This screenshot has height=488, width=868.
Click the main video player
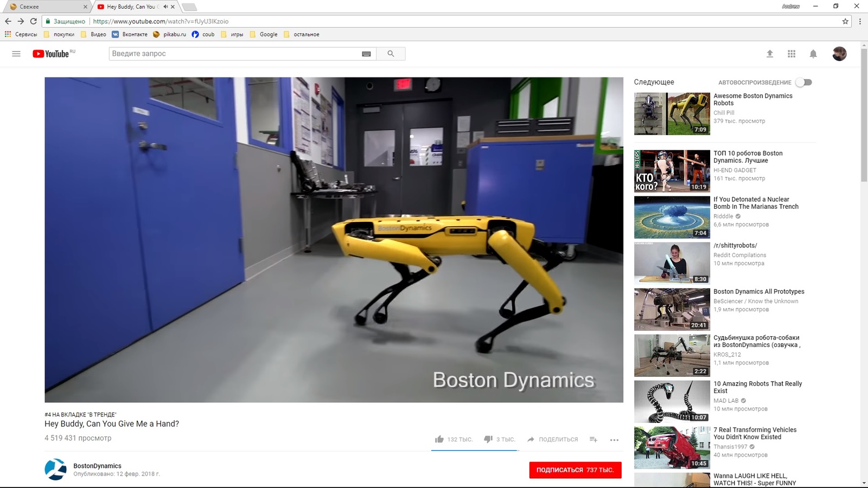click(x=334, y=240)
